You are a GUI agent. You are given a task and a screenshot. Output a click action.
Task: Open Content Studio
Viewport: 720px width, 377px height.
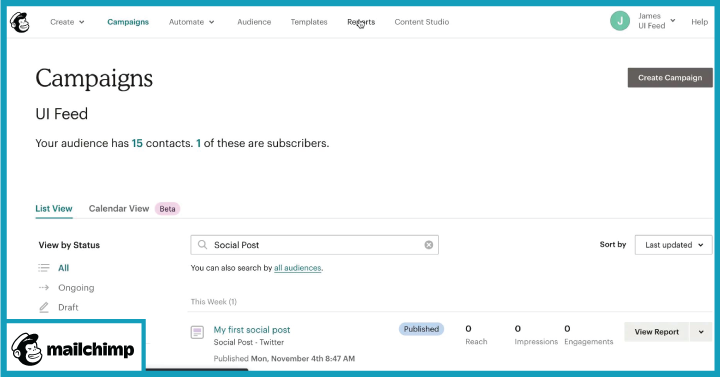(x=422, y=22)
